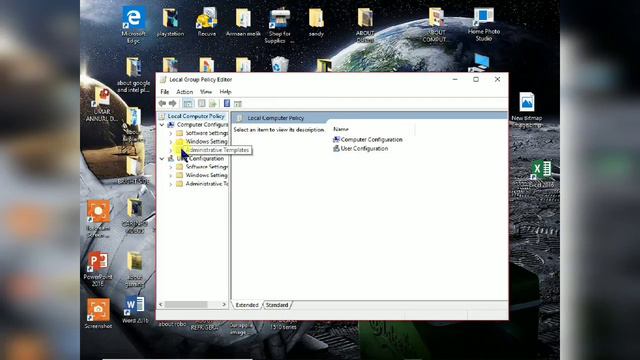The image size is (640, 360).
Task: Click the Forward arrow in the toolbar
Action: [173, 104]
